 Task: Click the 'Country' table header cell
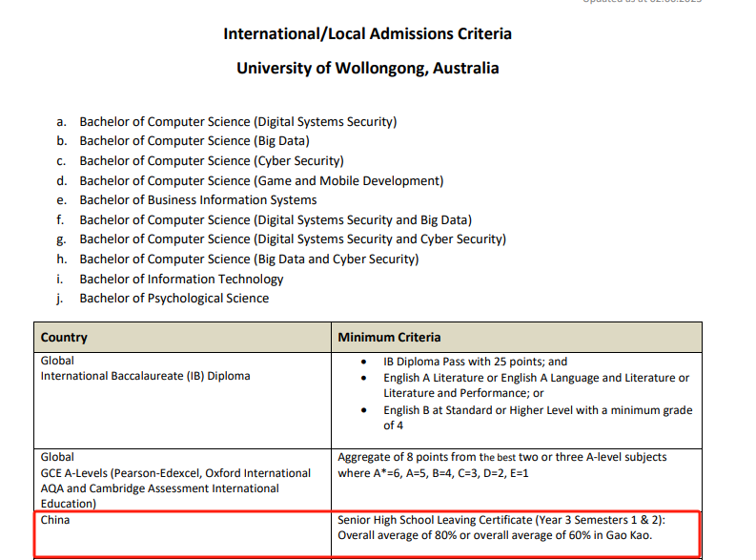183,337
